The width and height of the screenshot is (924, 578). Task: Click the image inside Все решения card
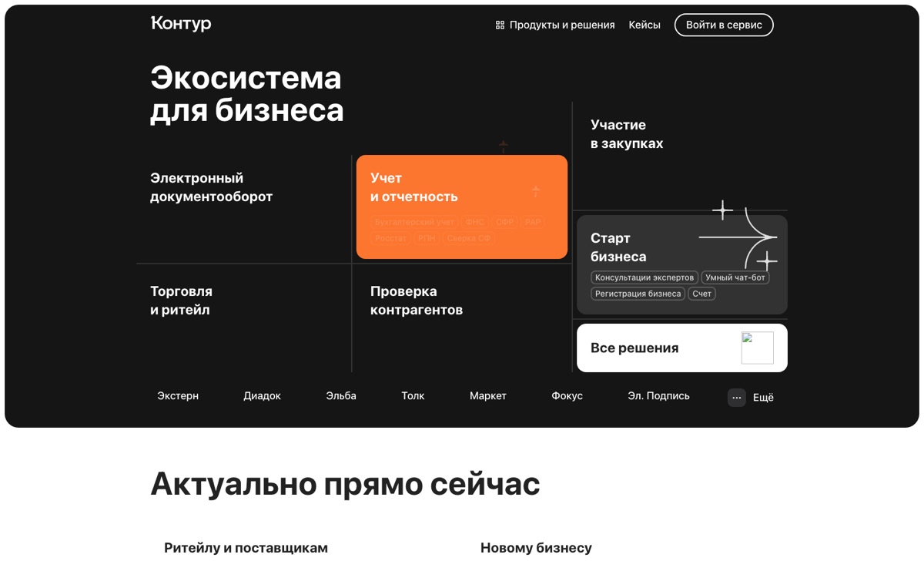758,348
